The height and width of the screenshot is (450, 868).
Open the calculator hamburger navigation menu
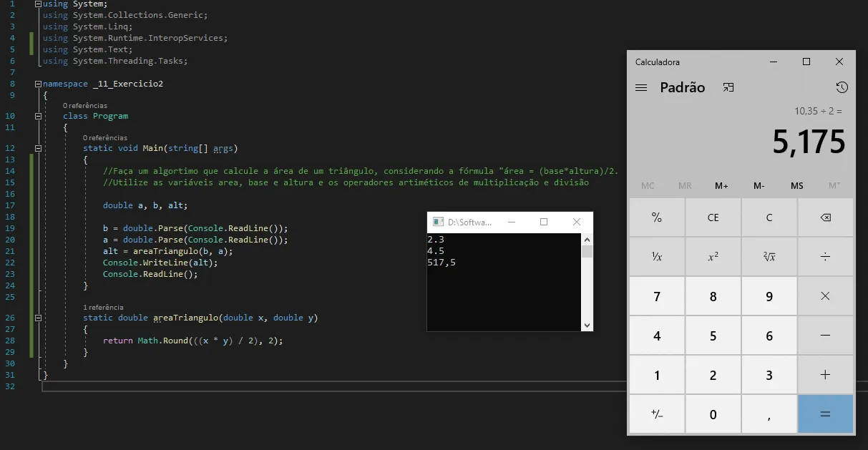641,88
